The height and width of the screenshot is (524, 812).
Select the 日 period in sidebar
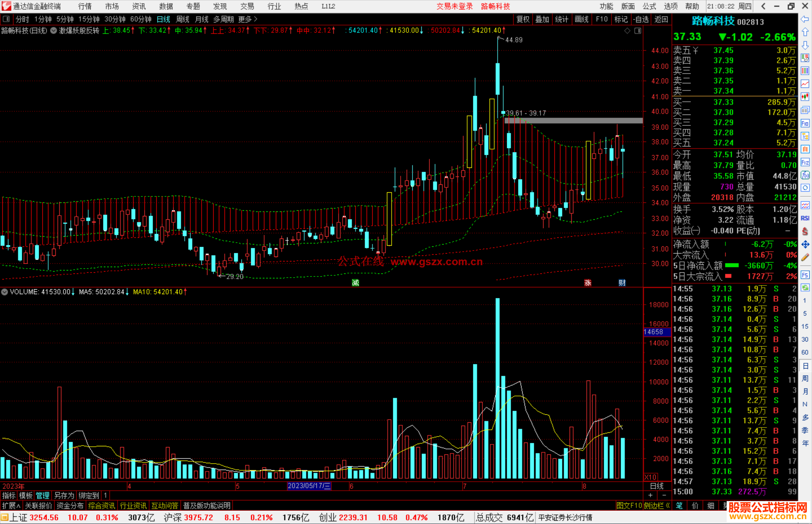(x=805, y=366)
